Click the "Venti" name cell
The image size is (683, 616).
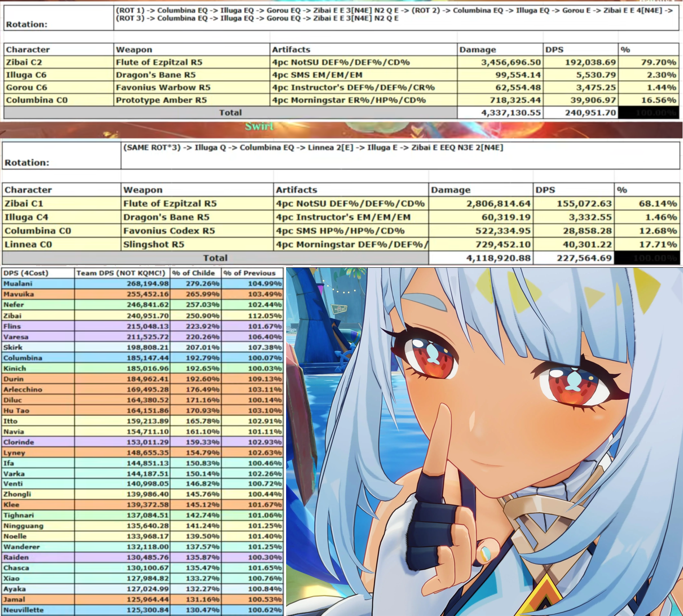[38, 483]
